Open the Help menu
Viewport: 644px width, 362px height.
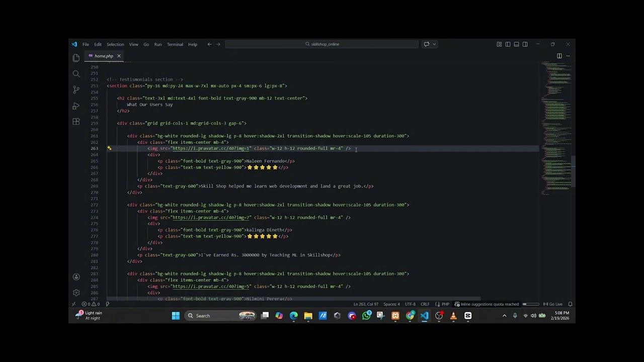pyautogui.click(x=193, y=44)
